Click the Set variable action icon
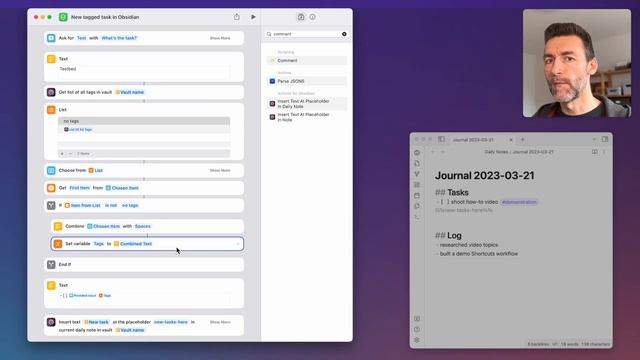640x360 pixels. (x=58, y=244)
